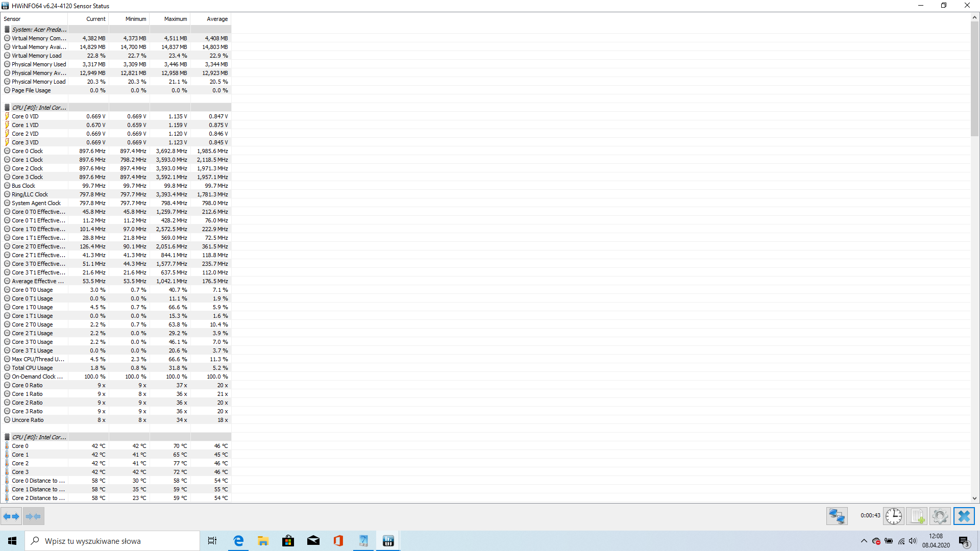Select the Core 1 Distance to ... row

(x=116, y=489)
